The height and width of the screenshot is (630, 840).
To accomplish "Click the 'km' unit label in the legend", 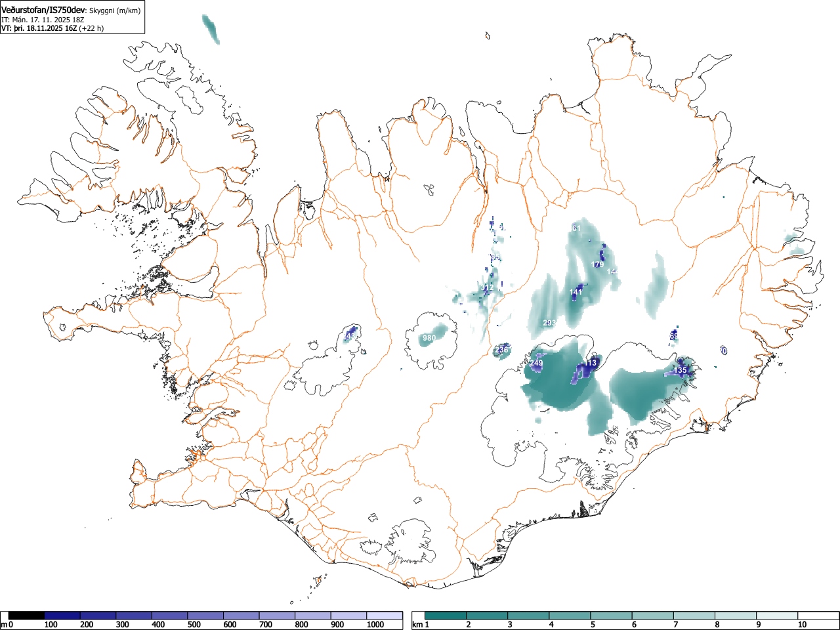I will pos(417,625).
